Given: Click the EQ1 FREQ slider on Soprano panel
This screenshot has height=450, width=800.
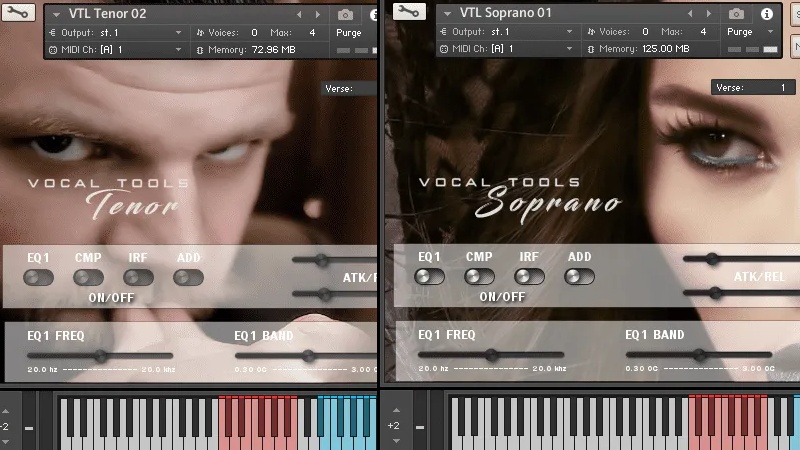Looking at the screenshot, I should [492, 355].
